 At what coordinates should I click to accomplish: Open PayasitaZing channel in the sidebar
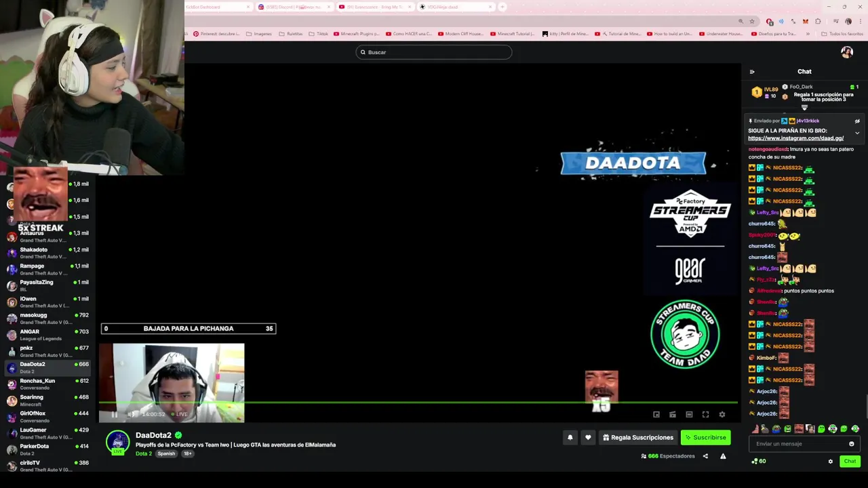[47, 285]
